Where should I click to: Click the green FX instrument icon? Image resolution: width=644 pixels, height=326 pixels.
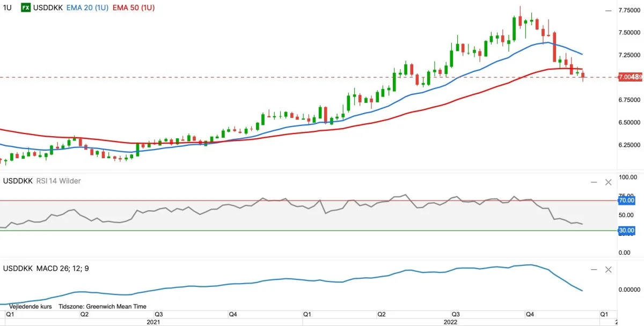26,9
